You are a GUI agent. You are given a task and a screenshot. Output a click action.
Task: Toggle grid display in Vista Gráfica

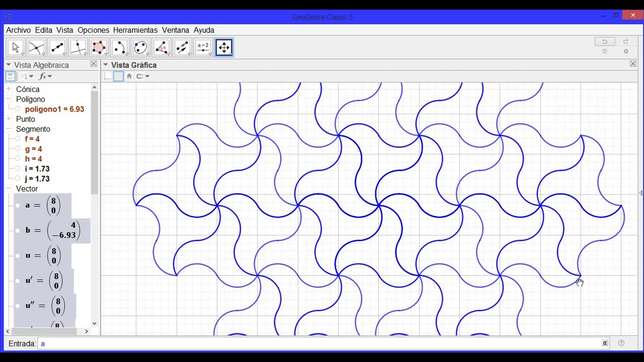(x=118, y=76)
